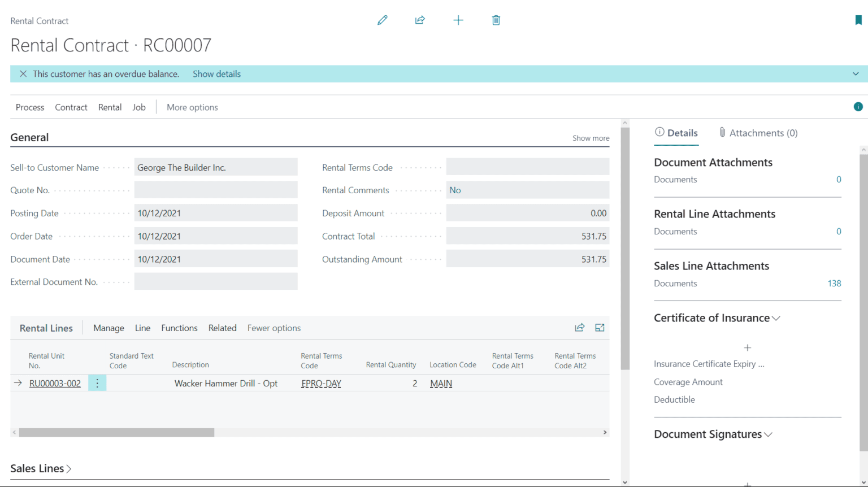The image size is (868, 487).
Task: Delete the contract using the trash icon
Action: click(x=496, y=20)
